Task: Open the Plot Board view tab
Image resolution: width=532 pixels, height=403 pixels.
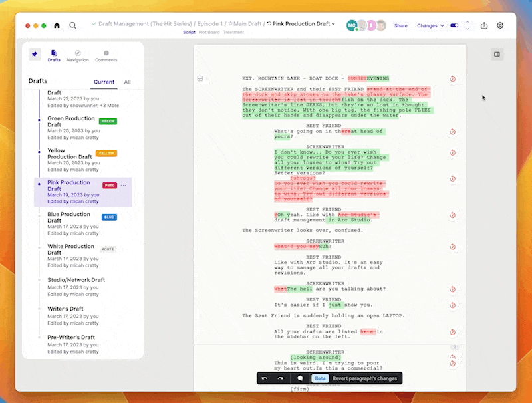Action: tap(209, 32)
